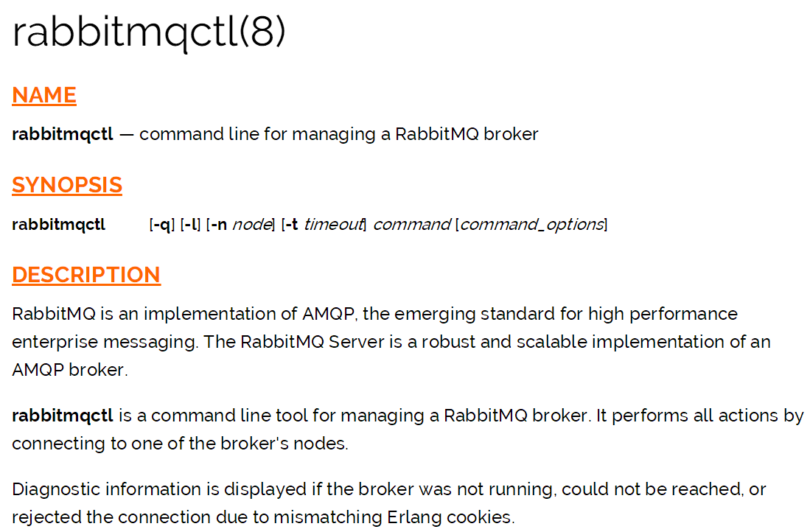Click bold rabbitmqctl in the synopsis line

point(58,225)
